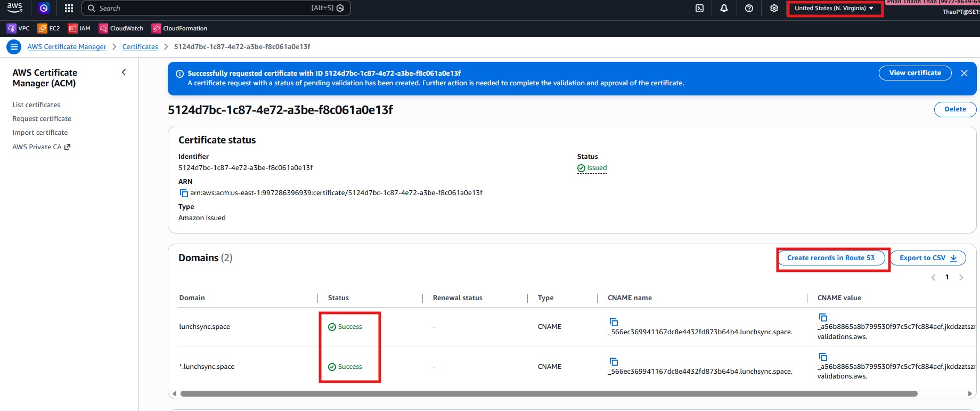Open the help question mark menu

[x=749, y=8]
